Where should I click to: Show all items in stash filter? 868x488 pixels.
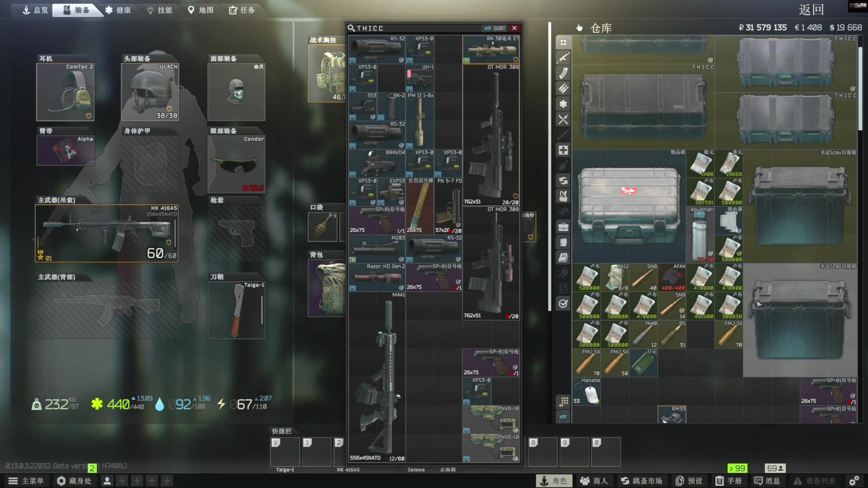tap(563, 42)
